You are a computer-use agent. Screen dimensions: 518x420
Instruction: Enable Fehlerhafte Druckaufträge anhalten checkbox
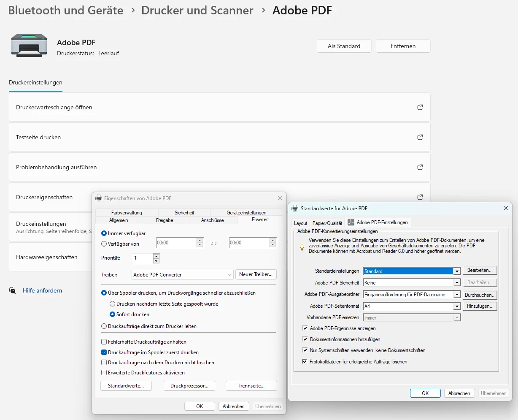104,341
